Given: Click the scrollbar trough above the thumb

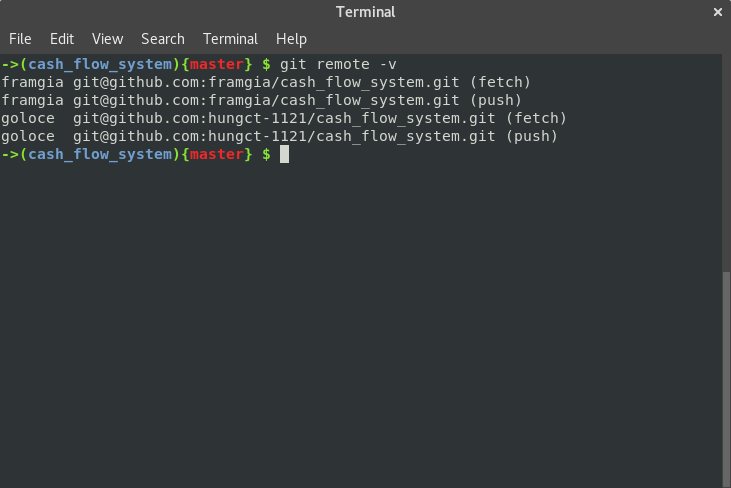Looking at the screenshot, I should [726, 160].
